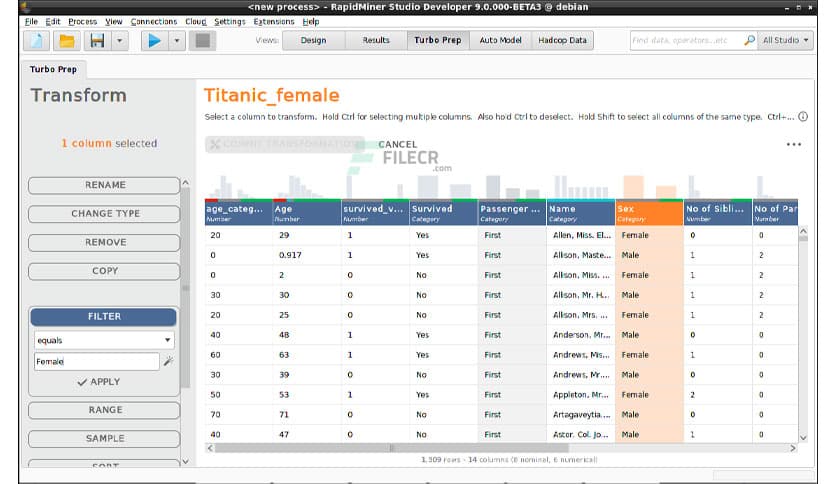Click the table vertical scroll down arrow
Screen dimensions: 836x484
tap(803, 438)
